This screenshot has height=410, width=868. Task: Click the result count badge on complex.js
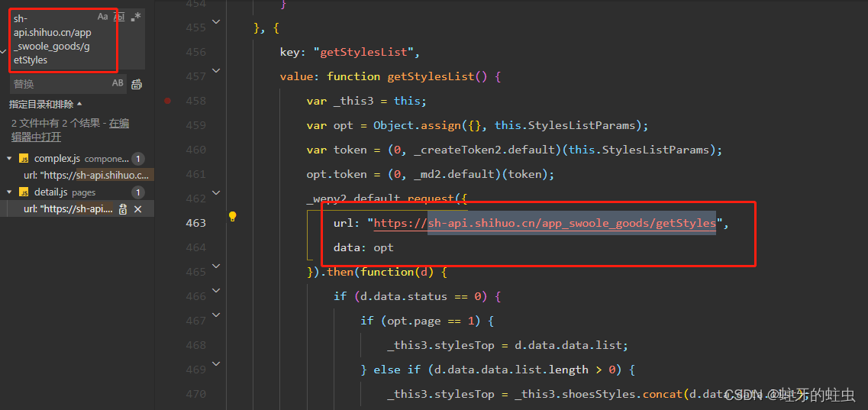click(x=138, y=159)
